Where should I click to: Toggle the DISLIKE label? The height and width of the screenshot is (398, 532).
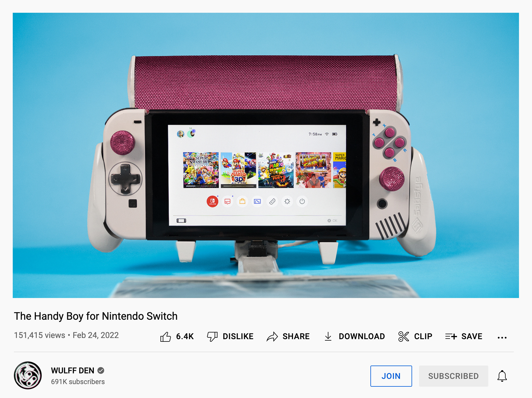[238, 336]
